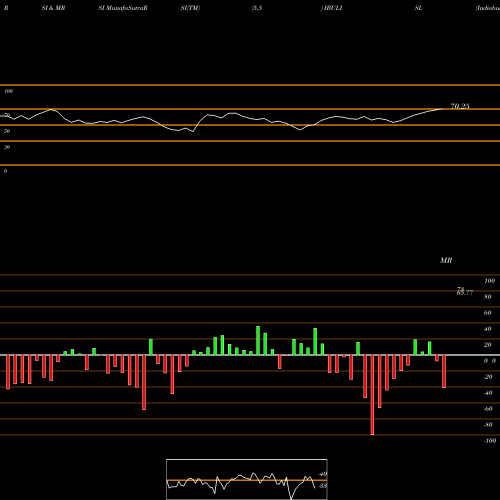
Task: Click the -60 label on the MR axis
Action: 488,409
